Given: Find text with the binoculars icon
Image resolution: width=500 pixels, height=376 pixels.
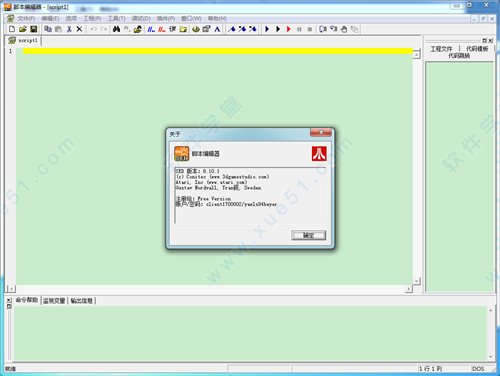Looking at the screenshot, I should [x=116, y=29].
